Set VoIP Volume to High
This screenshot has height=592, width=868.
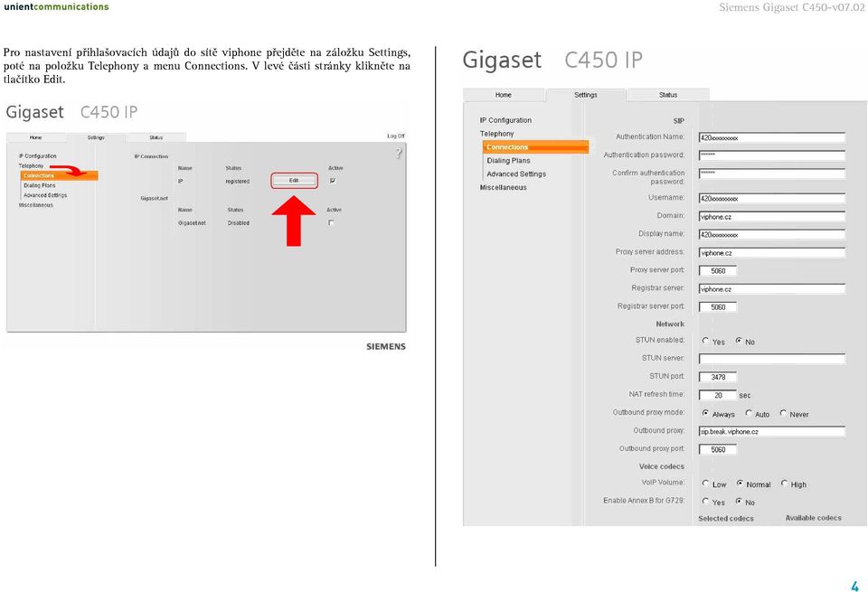785,483
